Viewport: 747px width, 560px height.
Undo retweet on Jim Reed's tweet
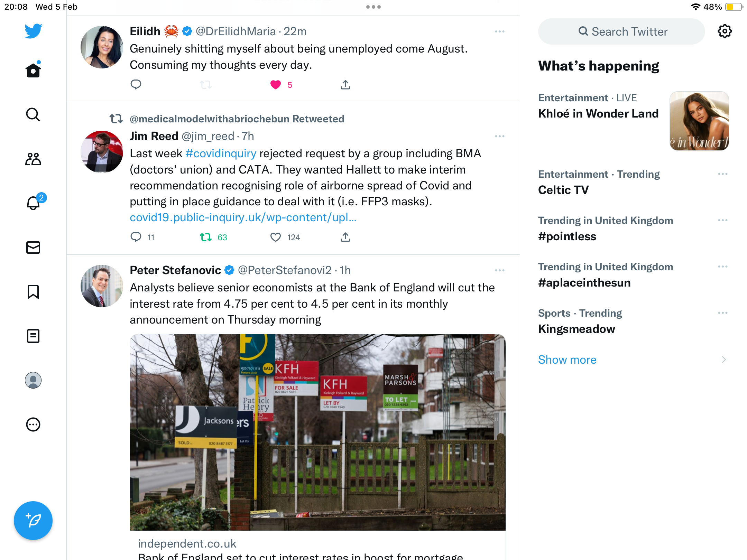point(206,237)
